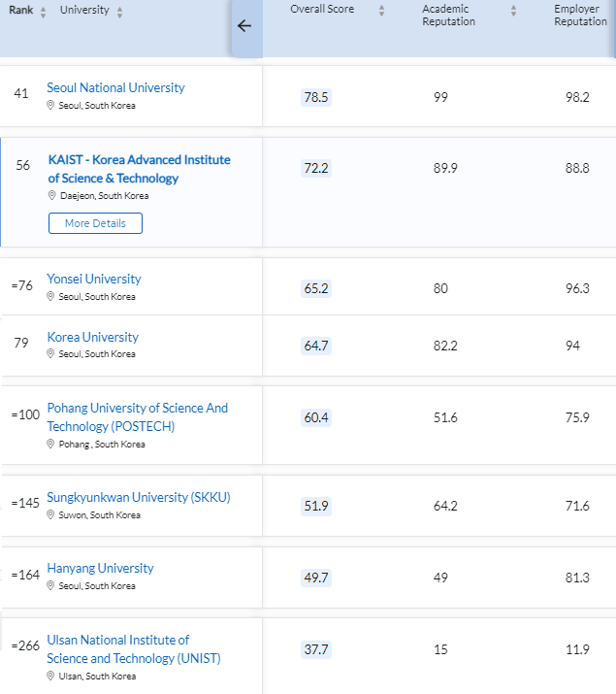Click location pin for Pohang, South Korea

click(x=50, y=444)
